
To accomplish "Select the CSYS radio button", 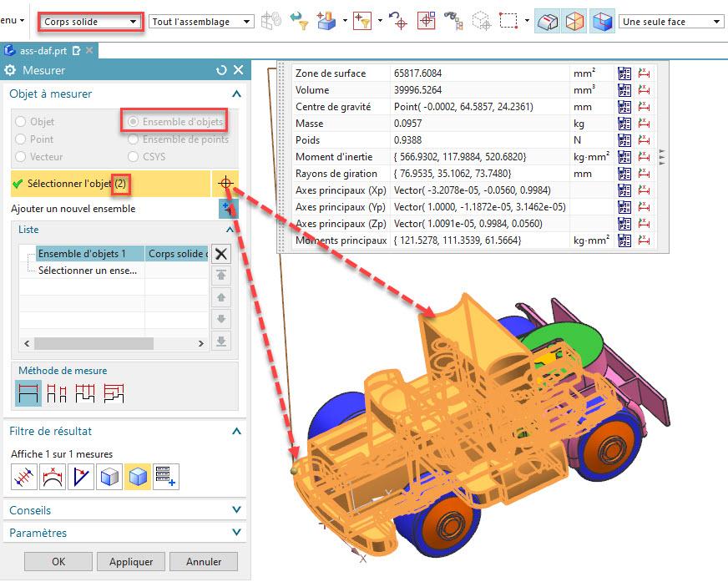I will [x=133, y=157].
